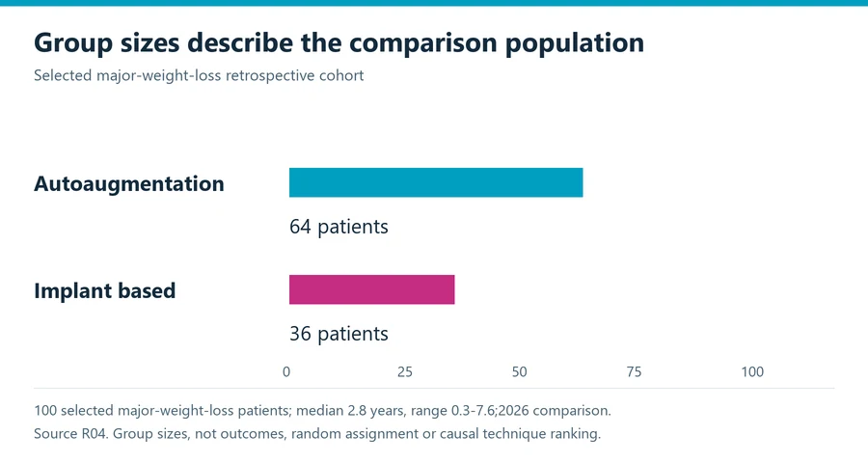Select the Implant based category label
This screenshot has height=463, width=868.
(x=104, y=290)
